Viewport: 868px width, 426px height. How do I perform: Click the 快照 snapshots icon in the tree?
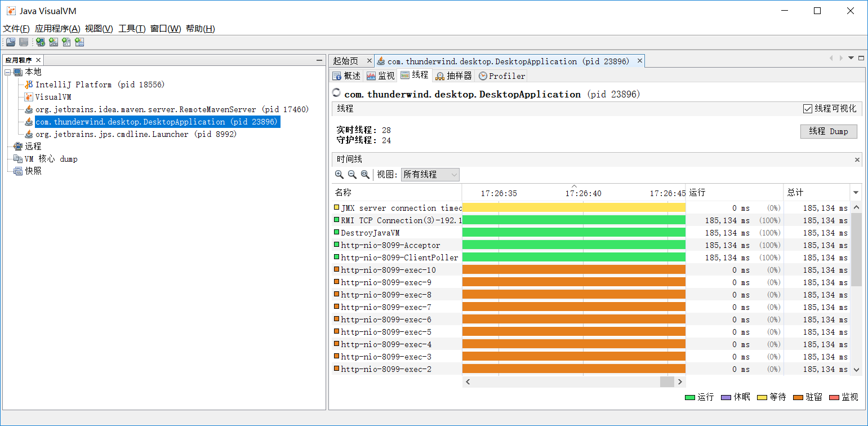[x=18, y=171]
